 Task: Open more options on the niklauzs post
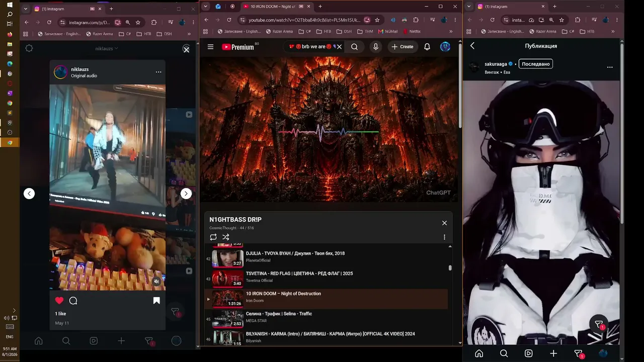pos(158,72)
